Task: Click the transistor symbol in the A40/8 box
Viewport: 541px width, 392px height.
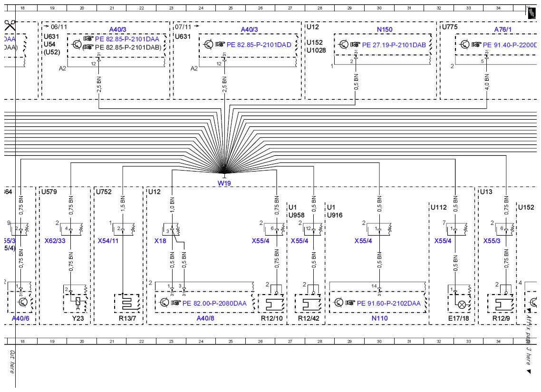Action: pyautogui.click(x=164, y=303)
